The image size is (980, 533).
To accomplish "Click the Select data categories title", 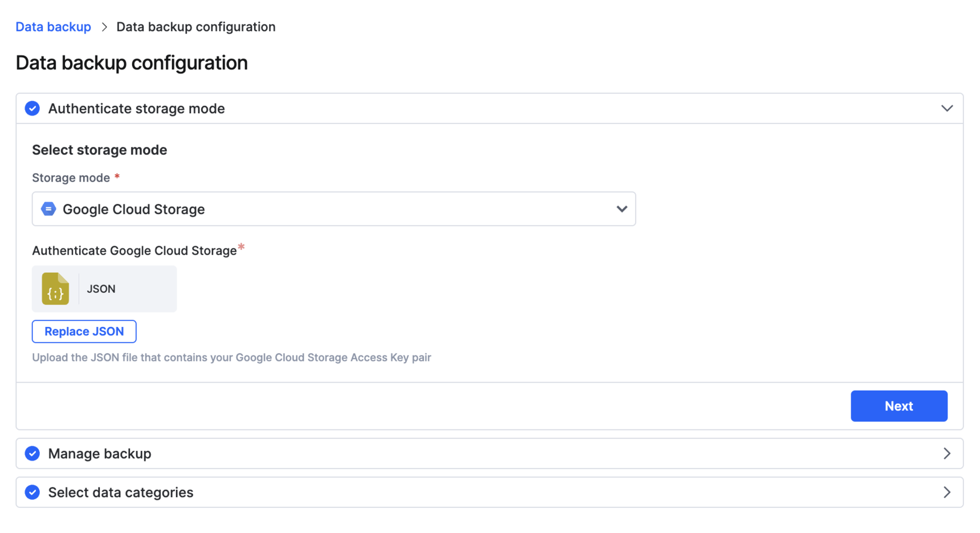I will click(x=121, y=492).
